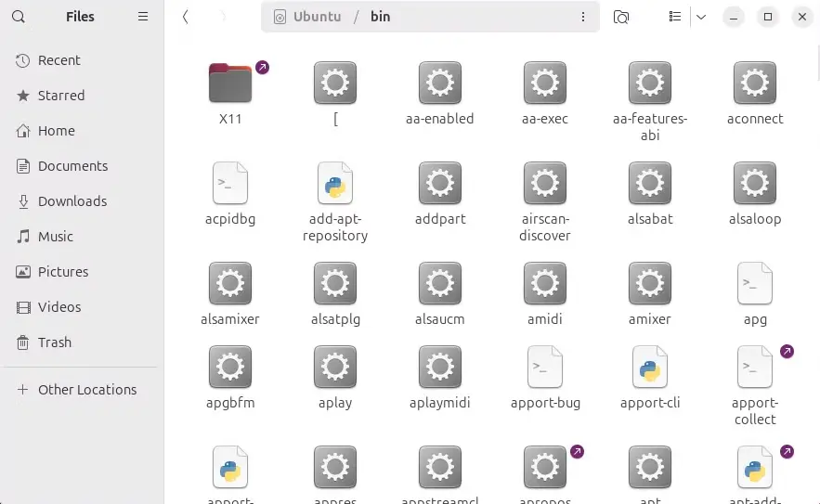This screenshot has height=504, width=820.
Task: Open Starred in the sidebar
Action: 82,96
